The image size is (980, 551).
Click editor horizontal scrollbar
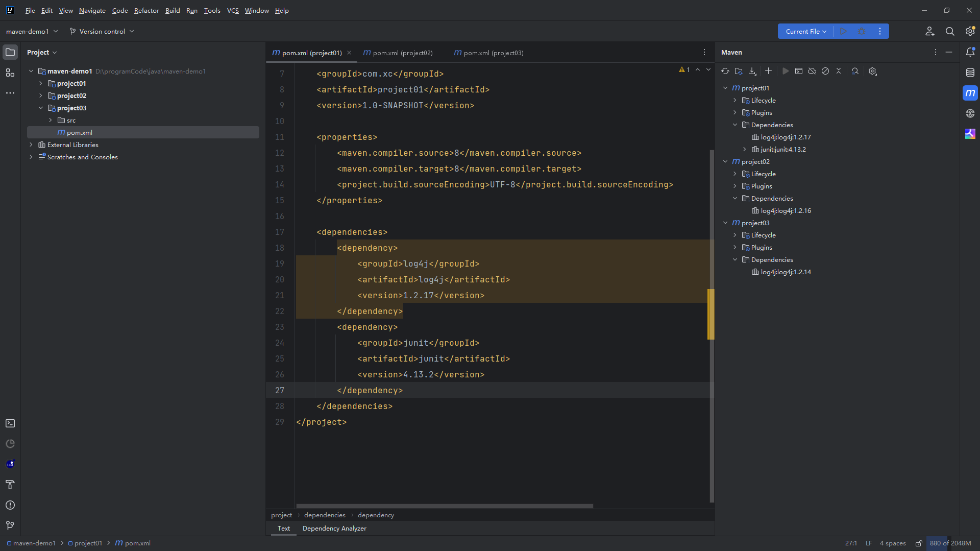coord(445,506)
